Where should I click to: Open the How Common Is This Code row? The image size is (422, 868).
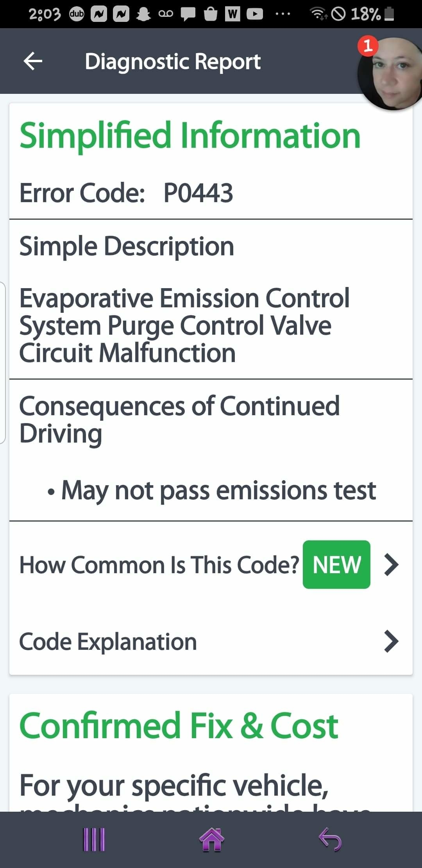[159, 565]
